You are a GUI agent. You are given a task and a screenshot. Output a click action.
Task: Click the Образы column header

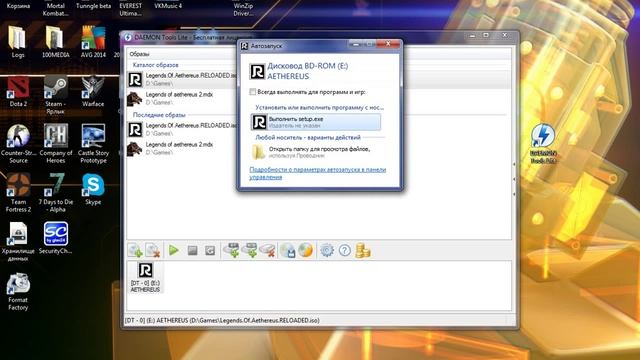pos(140,54)
